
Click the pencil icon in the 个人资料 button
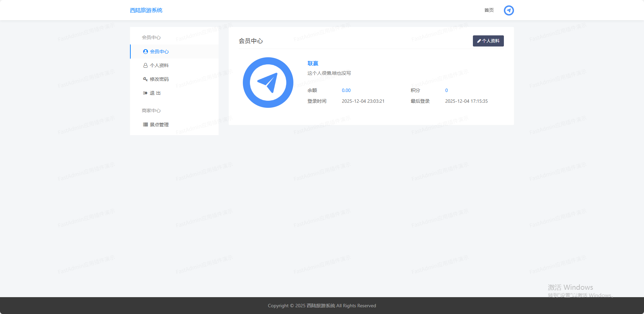point(479,41)
